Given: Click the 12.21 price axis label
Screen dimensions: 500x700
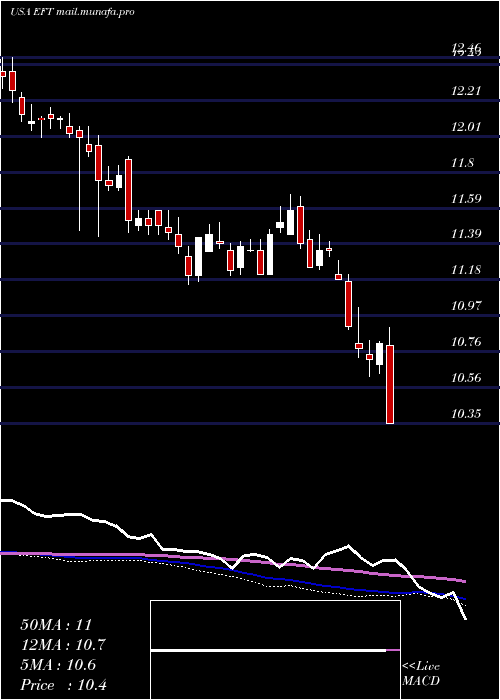Looking at the screenshot, I should pyautogui.click(x=466, y=92).
